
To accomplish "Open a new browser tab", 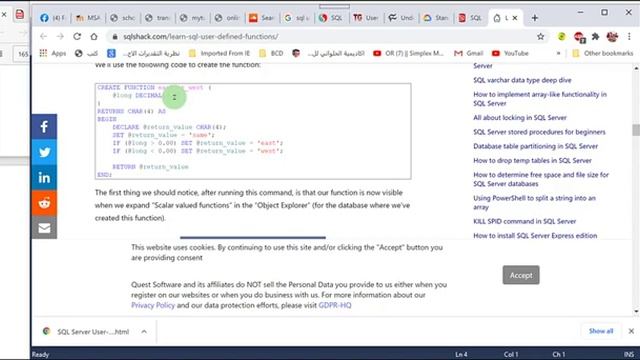I will pos(535,18).
